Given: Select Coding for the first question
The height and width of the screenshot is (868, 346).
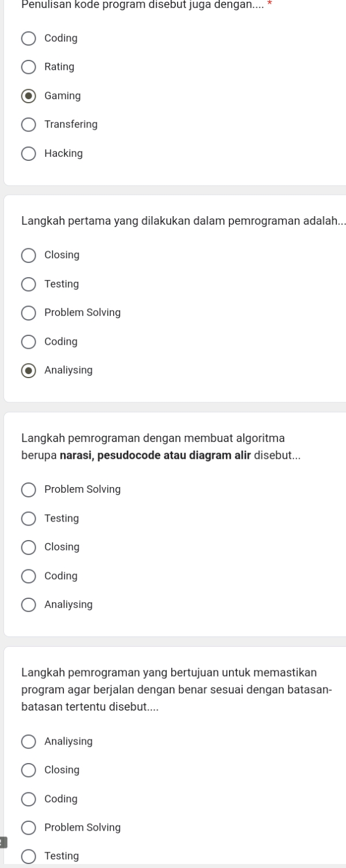Looking at the screenshot, I should tap(28, 38).
